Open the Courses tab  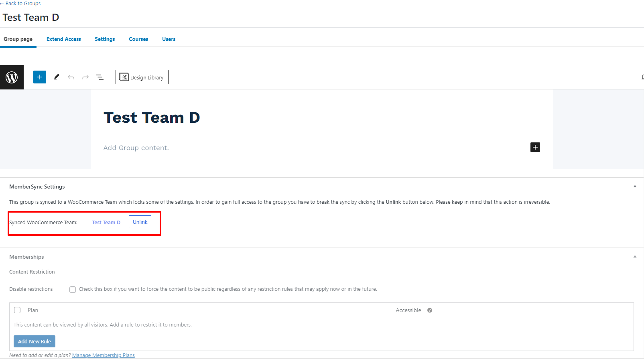138,39
